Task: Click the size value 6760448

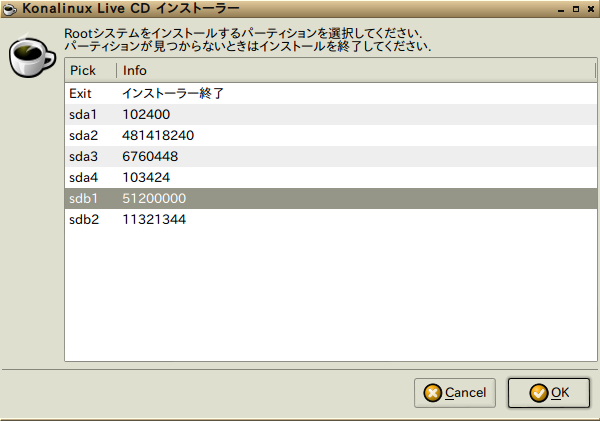Action: (x=150, y=157)
